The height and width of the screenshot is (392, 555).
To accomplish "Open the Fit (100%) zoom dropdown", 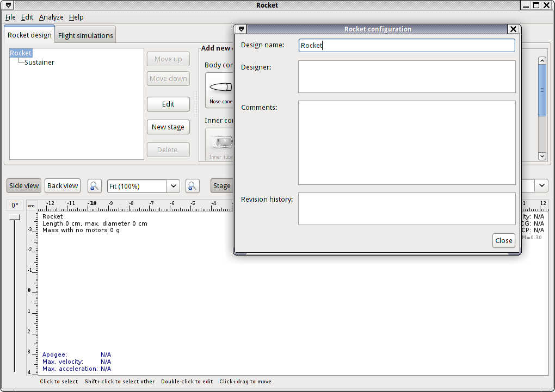I will click(x=173, y=186).
